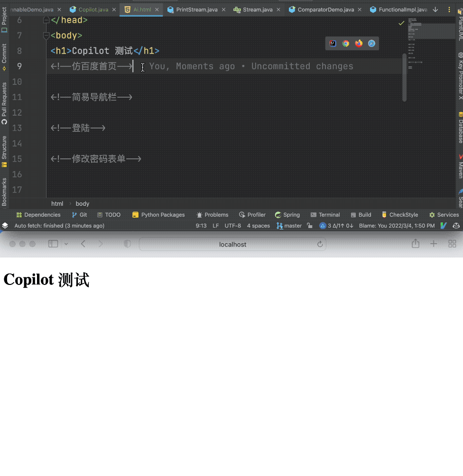Click the editor vertical scrollbar
This screenshot has width=463, height=476.
404,77
